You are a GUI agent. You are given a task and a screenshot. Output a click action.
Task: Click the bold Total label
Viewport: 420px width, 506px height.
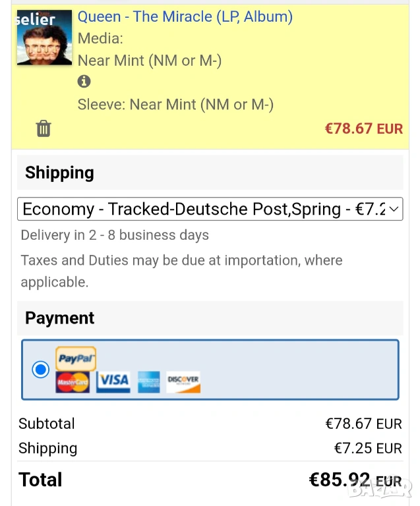[x=40, y=480]
